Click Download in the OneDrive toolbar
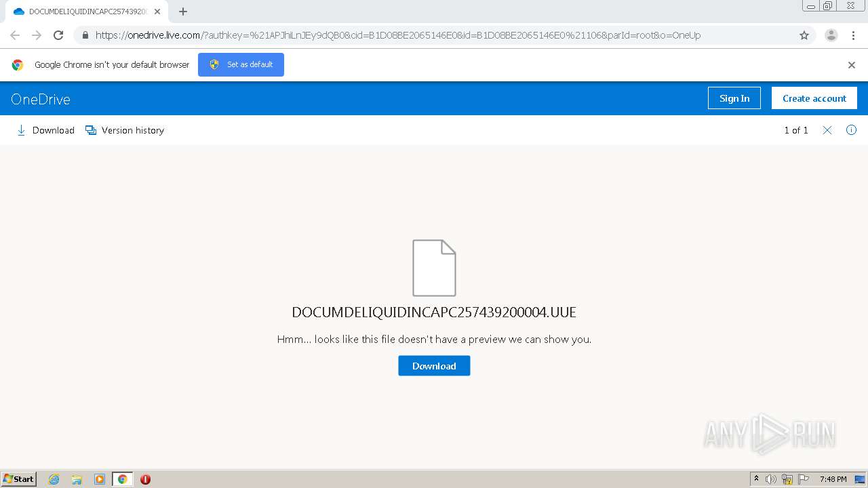This screenshot has width=868, height=488. [x=45, y=130]
